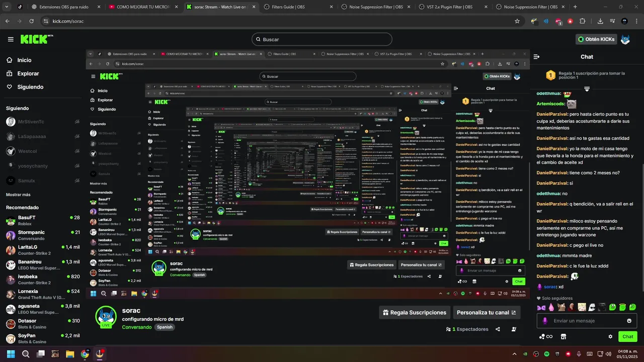Open the emoji picker in message box

(x=629, y=321)
